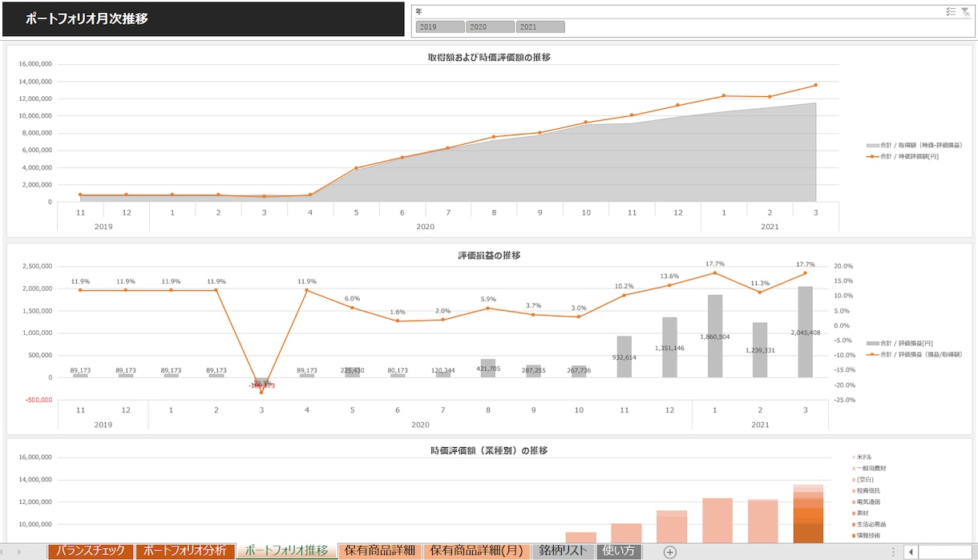
Task: Add a new sheet with plus icon
Action: point(670,551)
